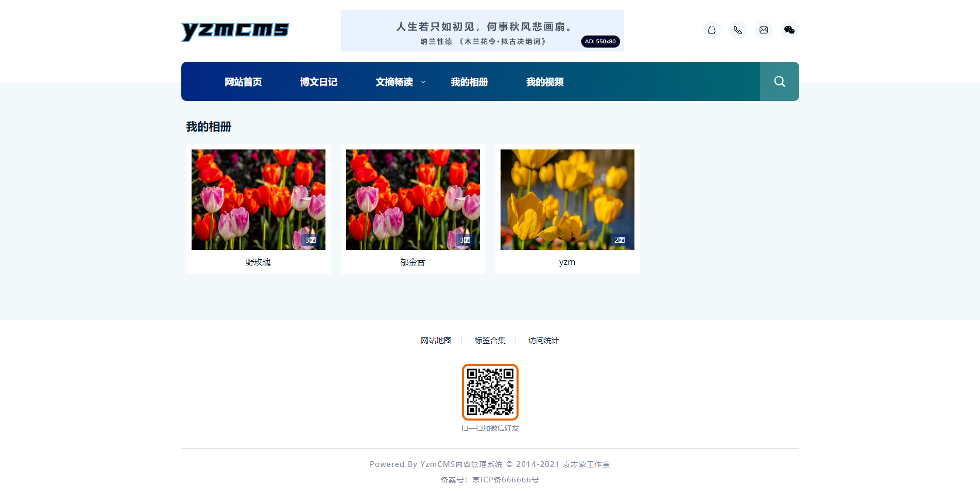The width and height of the screenshot is (980, 503).
Task: Open 博文日记 menu item
Action: coord(319,82)
